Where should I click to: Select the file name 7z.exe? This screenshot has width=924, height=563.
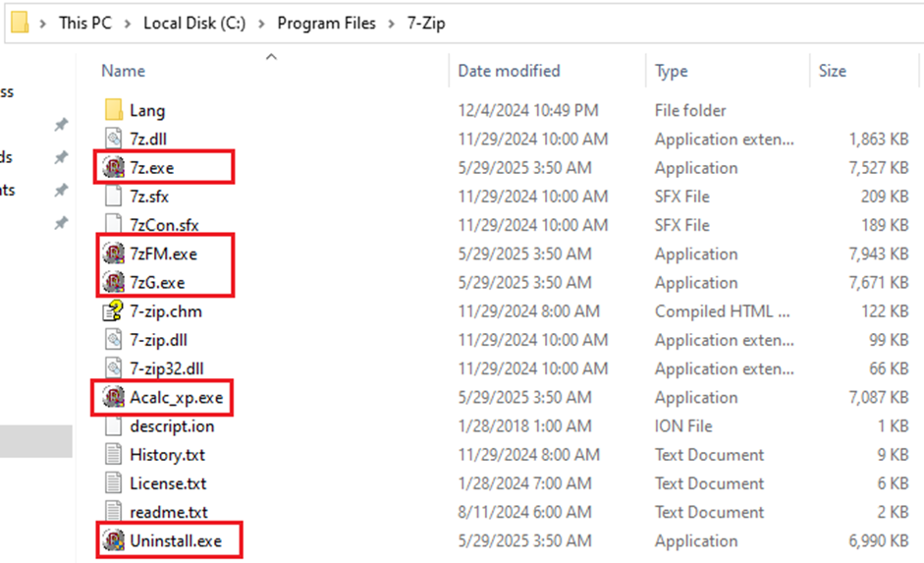click(152, 168)
